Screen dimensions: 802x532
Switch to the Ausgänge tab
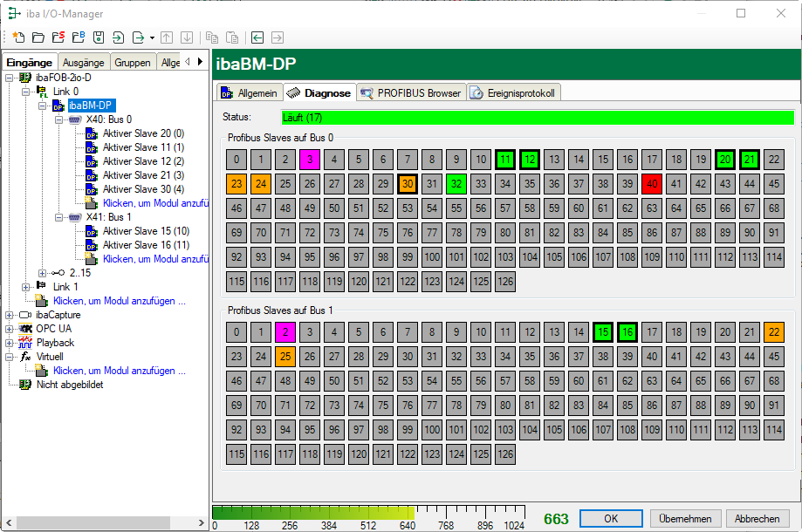pos(84,62)
